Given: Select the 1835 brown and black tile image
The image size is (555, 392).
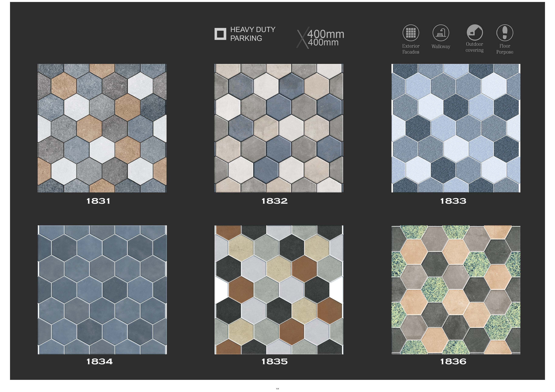Looking at the screenshot, I should (x=279, y=290).
